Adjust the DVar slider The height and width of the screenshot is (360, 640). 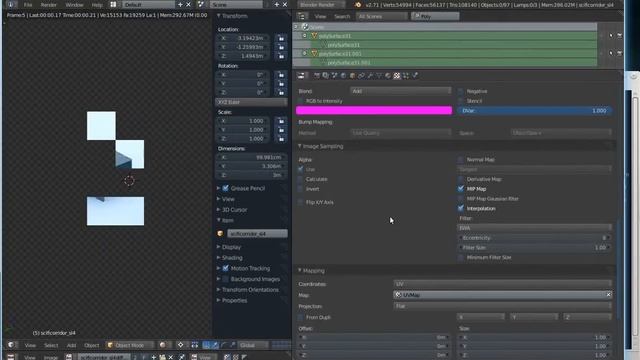(x=534, y=111)
